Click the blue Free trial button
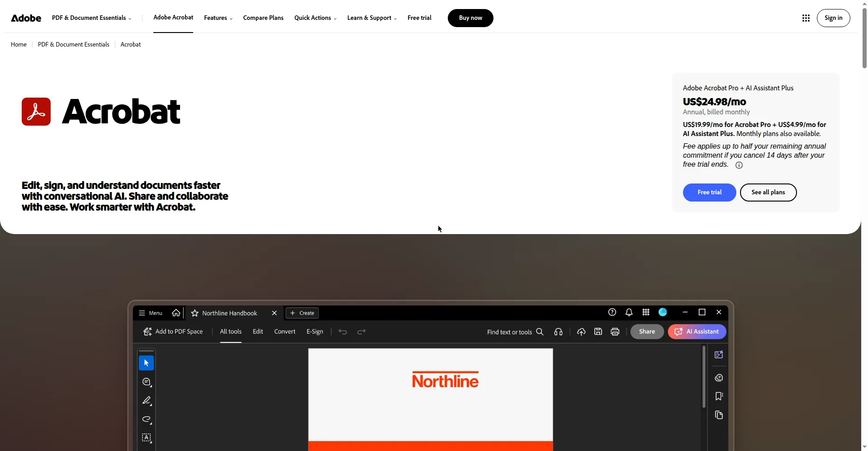 709,193
